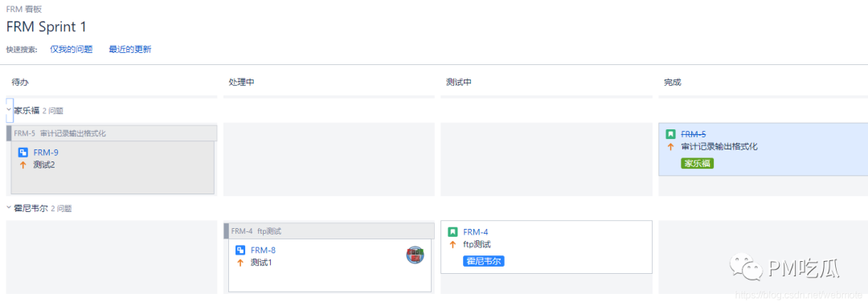Click the green story icon on FRM-5
Viewport: 868px width, 306px height.
(x=670, y=134)
